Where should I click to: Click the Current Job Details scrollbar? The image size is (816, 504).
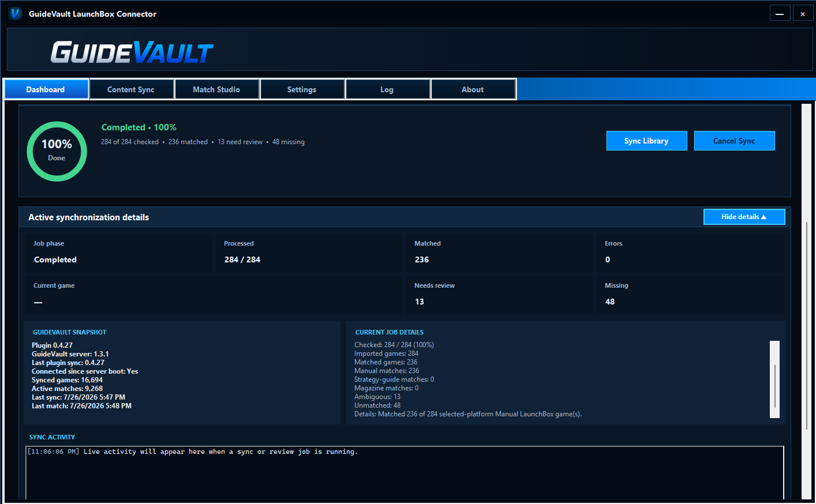coord(774,379)
